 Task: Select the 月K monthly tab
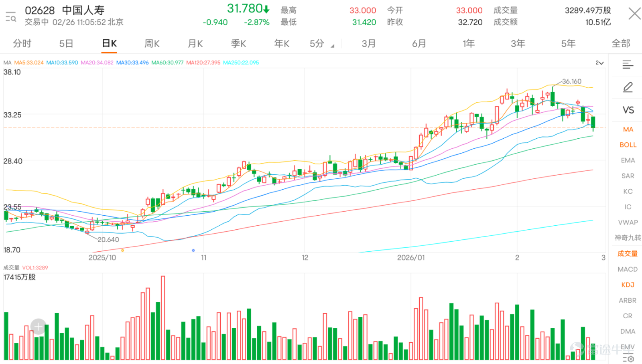click(x=195, y=43)
